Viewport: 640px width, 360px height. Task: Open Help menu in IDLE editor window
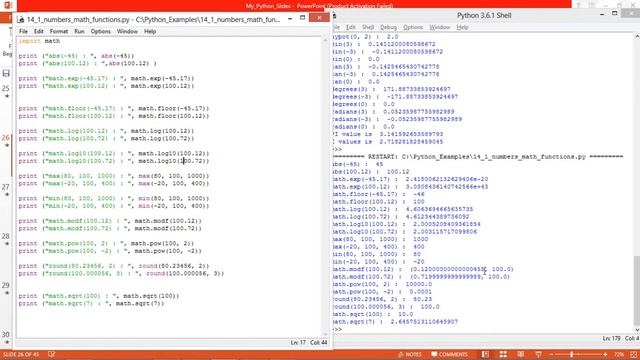point(150,31)
